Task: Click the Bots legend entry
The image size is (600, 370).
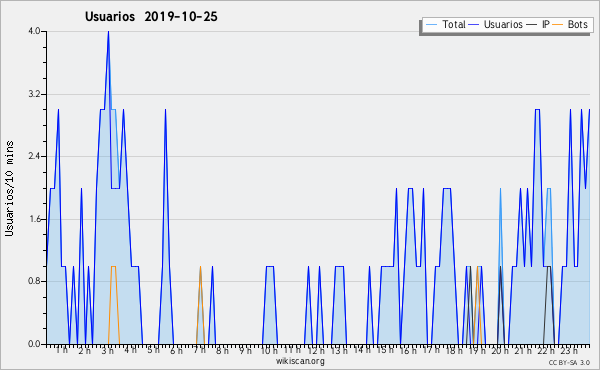Action: pos(571,24)
